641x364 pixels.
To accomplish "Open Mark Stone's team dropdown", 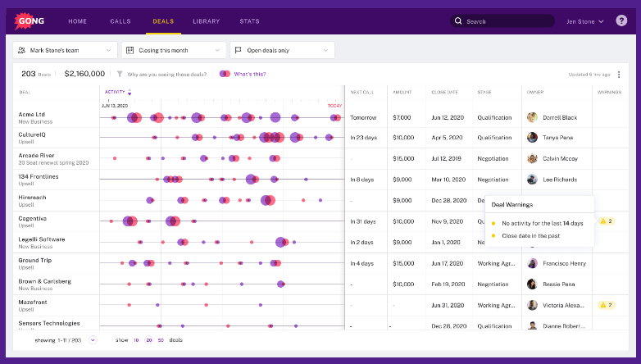I will click(65, 50).
